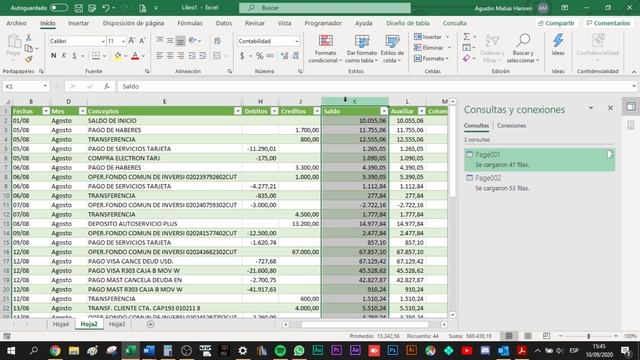Decrease font size with small A icon
Viewport: 640px width, 360px height.
pyautogui.click(x=142, y=41)
